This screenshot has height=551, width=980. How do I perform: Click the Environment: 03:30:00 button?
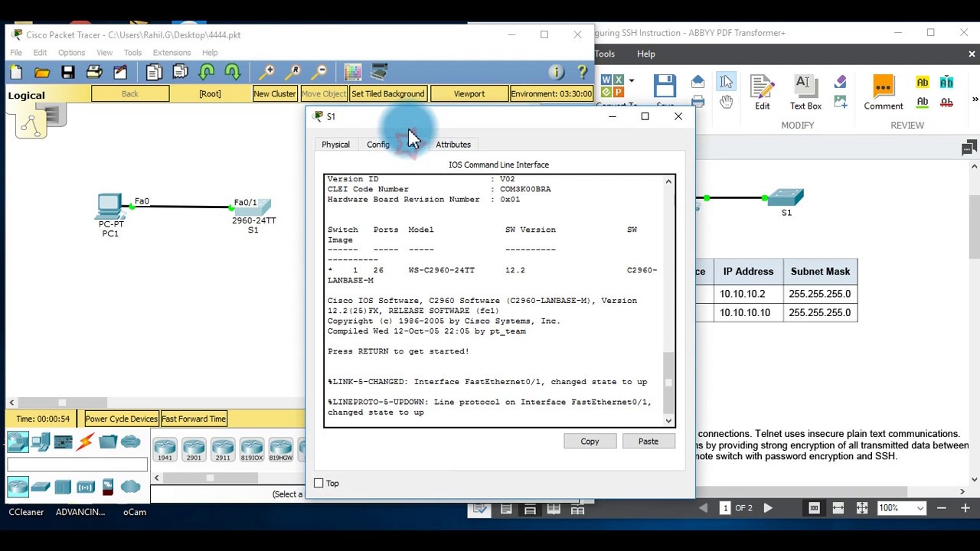(x=551, y=94)
